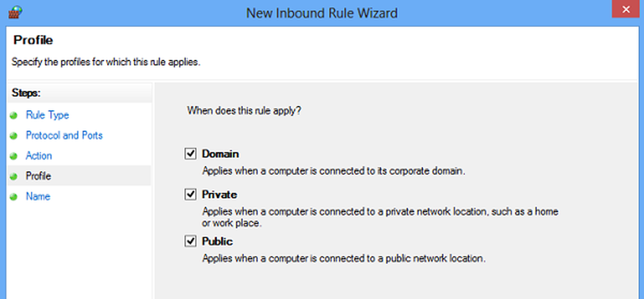Click the Public label text

pyautogui.click(x=217, y=242)
